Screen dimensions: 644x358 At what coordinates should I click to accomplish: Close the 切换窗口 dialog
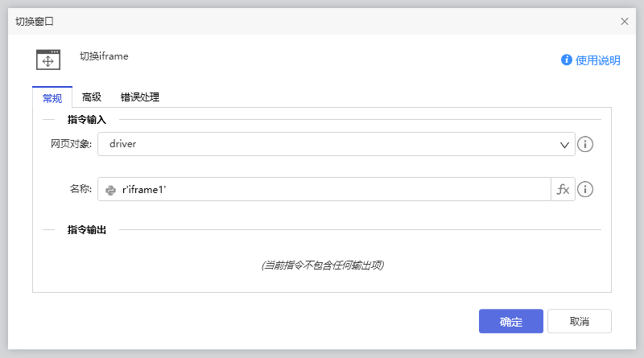pyautogui.click(x=625, y=22)
